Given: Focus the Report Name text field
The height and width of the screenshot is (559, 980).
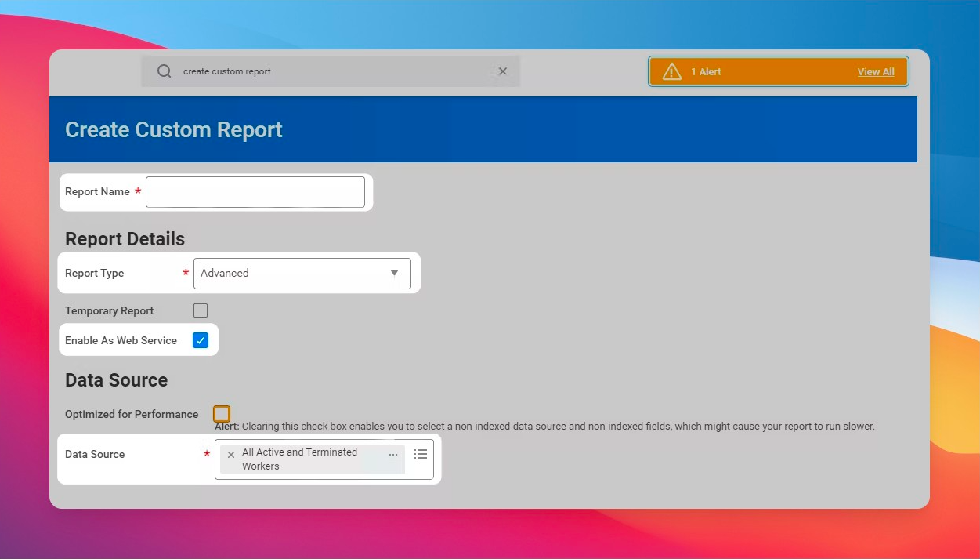Looking at the screenshot, I should pos(255,192).
